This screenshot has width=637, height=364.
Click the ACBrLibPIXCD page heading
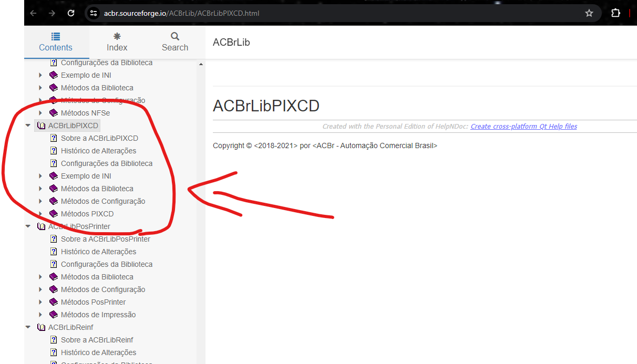click(x=266, y=106)
